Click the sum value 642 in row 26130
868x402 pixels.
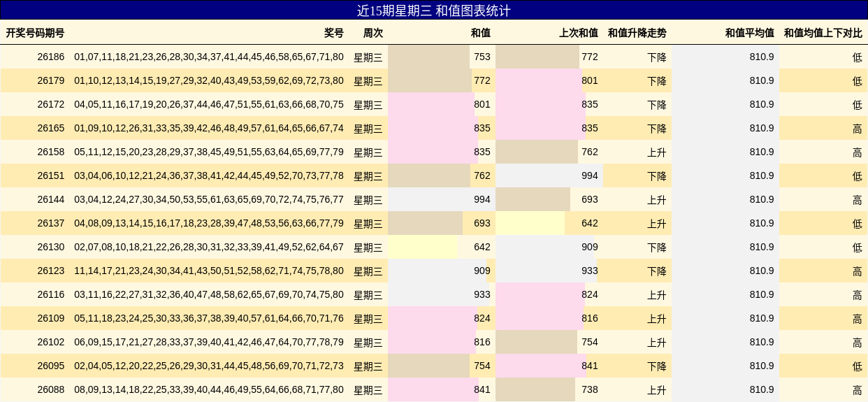coord(482,247)
